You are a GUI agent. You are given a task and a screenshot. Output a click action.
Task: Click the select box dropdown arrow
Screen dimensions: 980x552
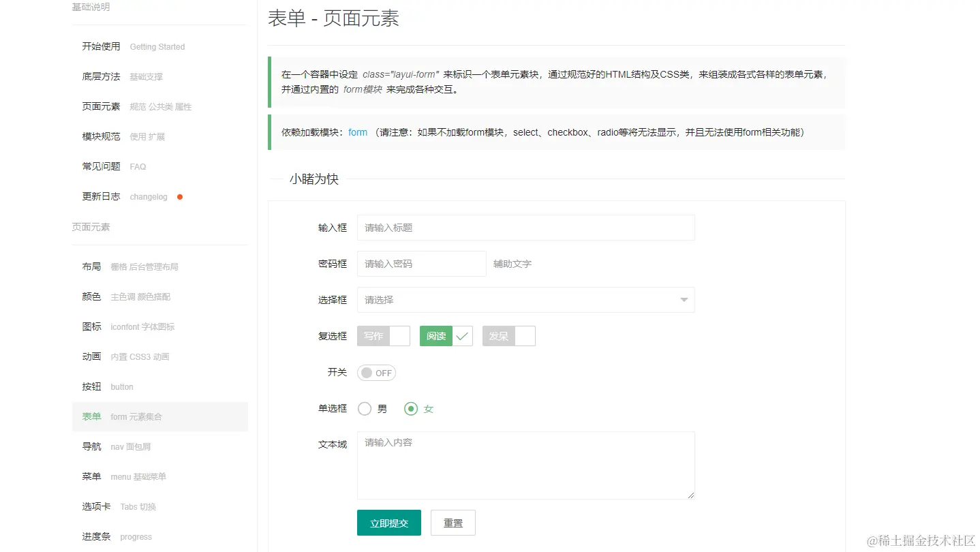[684, 300]
